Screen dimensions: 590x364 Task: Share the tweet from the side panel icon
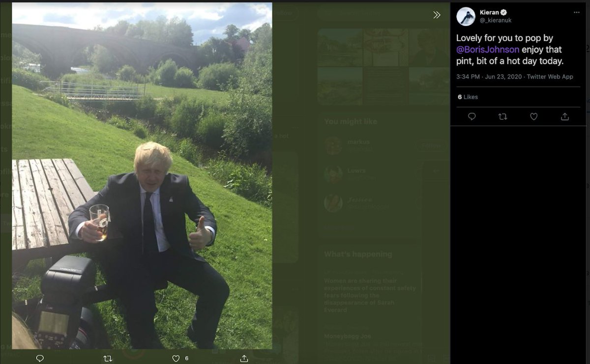(x=565, y=116)
